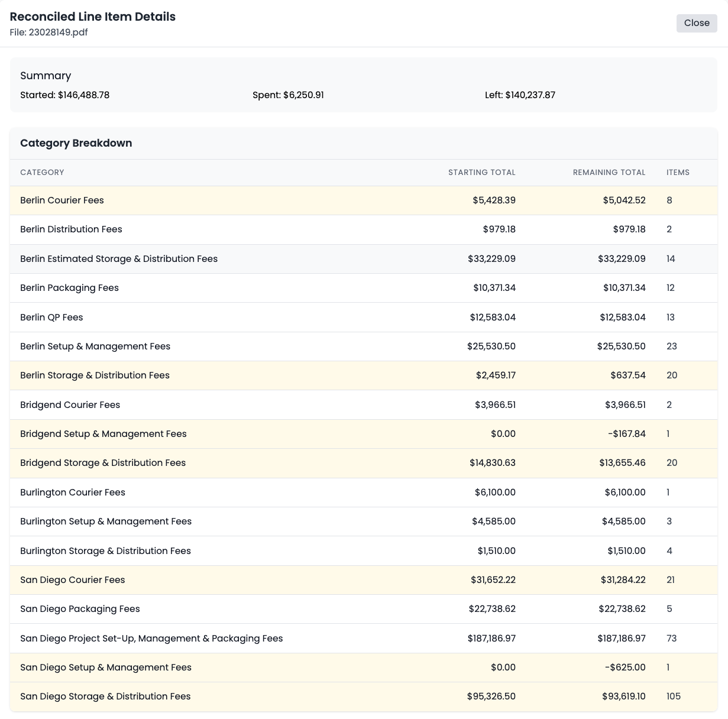Close the Reconciled Line Item Details dialog
728x719 pixels.
(697, 23)
